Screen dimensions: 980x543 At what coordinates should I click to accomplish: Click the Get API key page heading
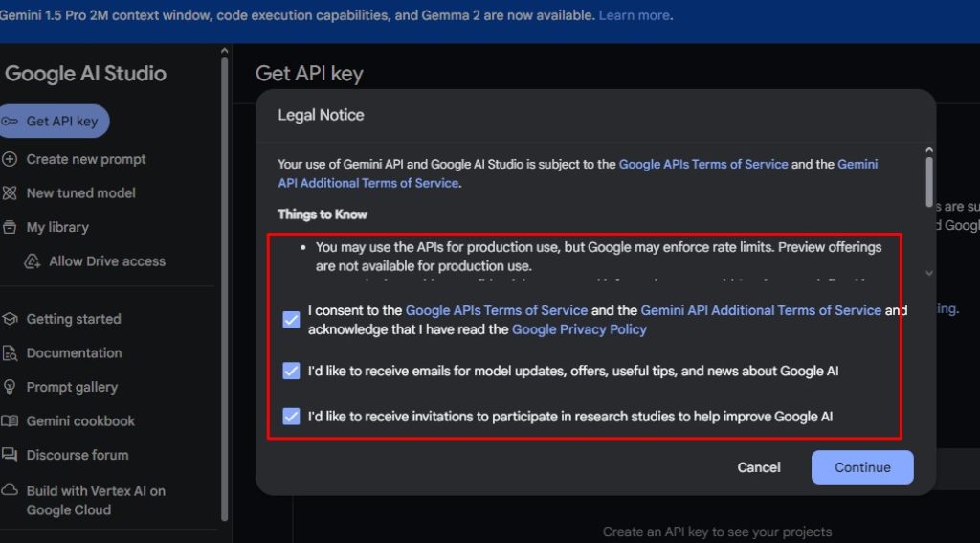tap(309, 74)
